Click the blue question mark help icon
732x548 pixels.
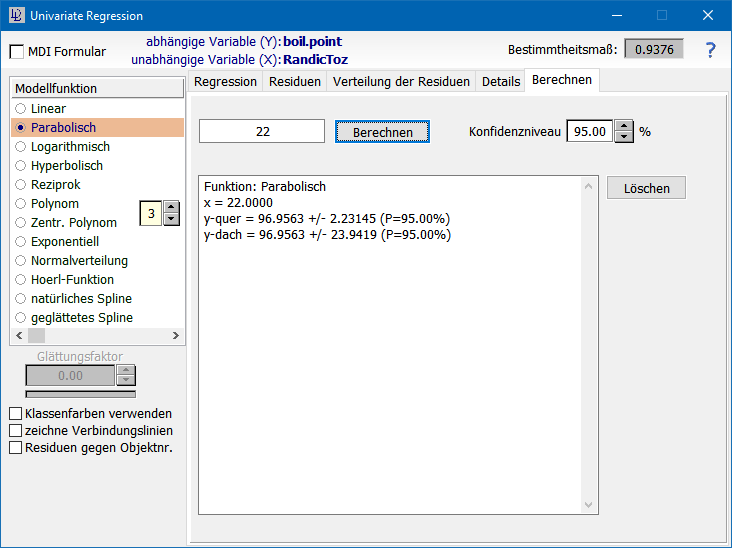[710, 50]
